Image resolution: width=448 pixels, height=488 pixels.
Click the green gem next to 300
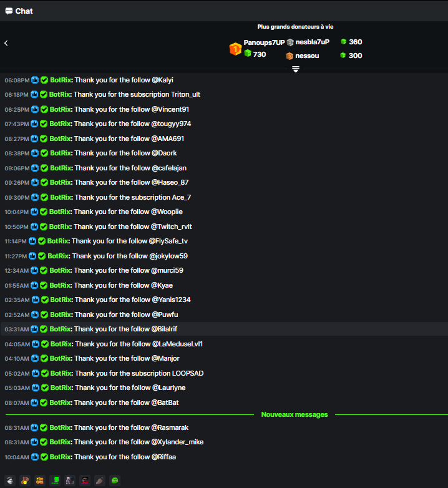343,56
